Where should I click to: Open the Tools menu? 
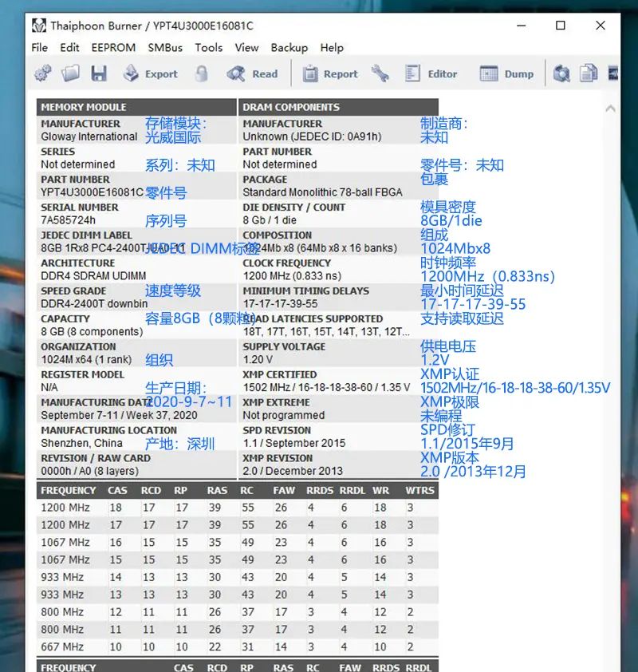[208, 48]
